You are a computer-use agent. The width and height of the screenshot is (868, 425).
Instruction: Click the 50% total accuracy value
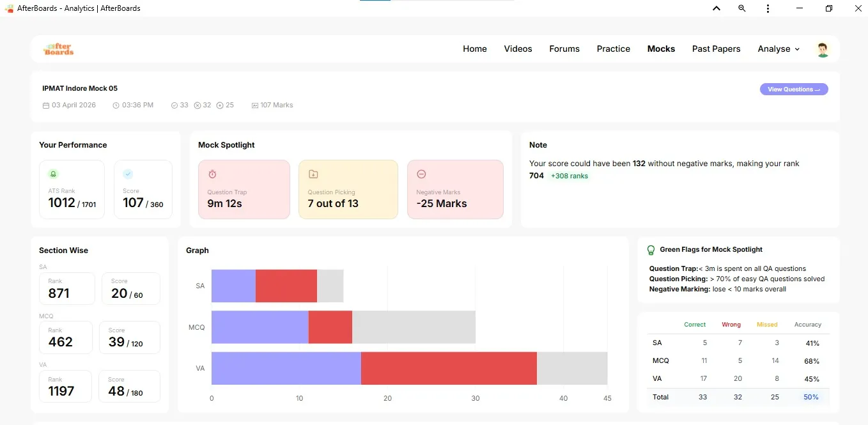[x=811, y=397]
